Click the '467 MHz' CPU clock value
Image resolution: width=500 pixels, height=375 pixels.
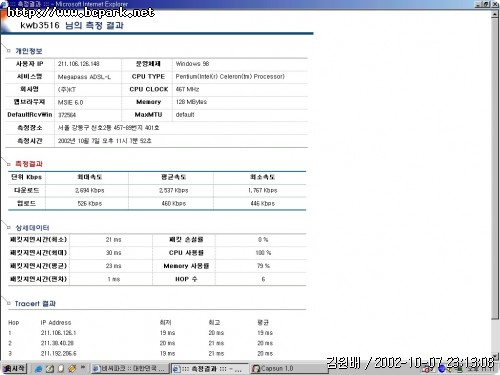pos(187,89)
